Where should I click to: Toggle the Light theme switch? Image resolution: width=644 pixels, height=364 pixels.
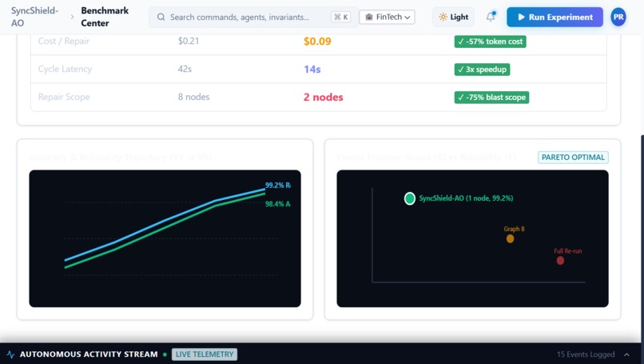pyautogui.click(x=453, y=17)
